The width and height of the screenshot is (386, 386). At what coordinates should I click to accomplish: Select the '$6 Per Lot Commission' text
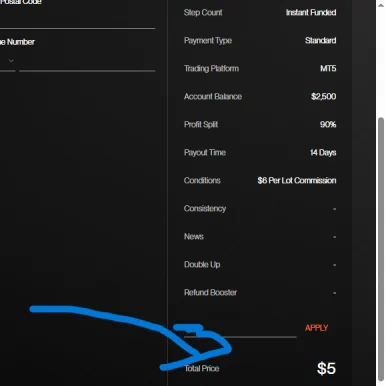pos(297,181)
